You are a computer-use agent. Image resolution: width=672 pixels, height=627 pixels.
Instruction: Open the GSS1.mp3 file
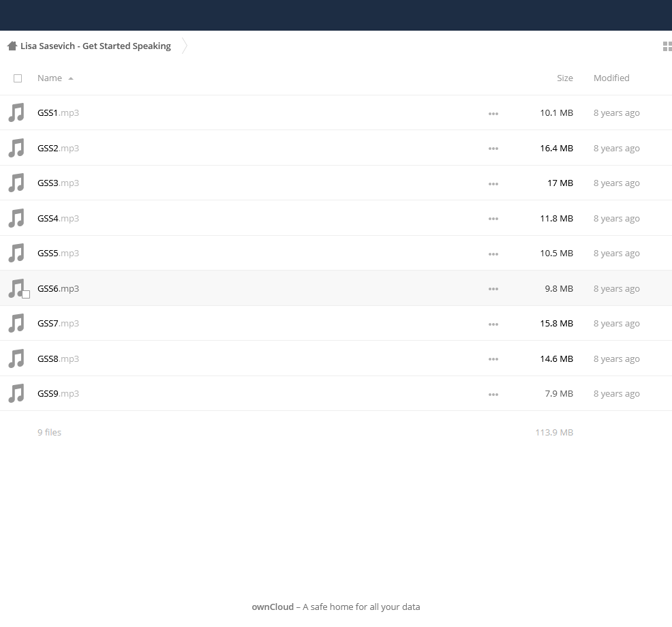pyautogui.click(x=59, y=112)
